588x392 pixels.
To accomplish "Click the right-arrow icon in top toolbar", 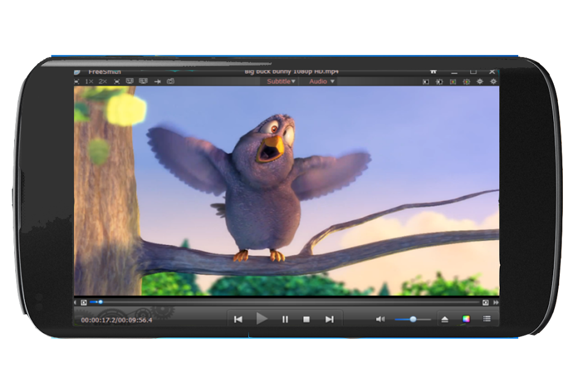I will click(157, 81).
